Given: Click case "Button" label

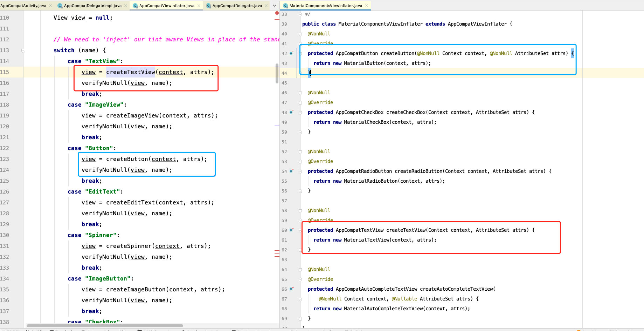Looking at the screenshot, I should (91, 148).
